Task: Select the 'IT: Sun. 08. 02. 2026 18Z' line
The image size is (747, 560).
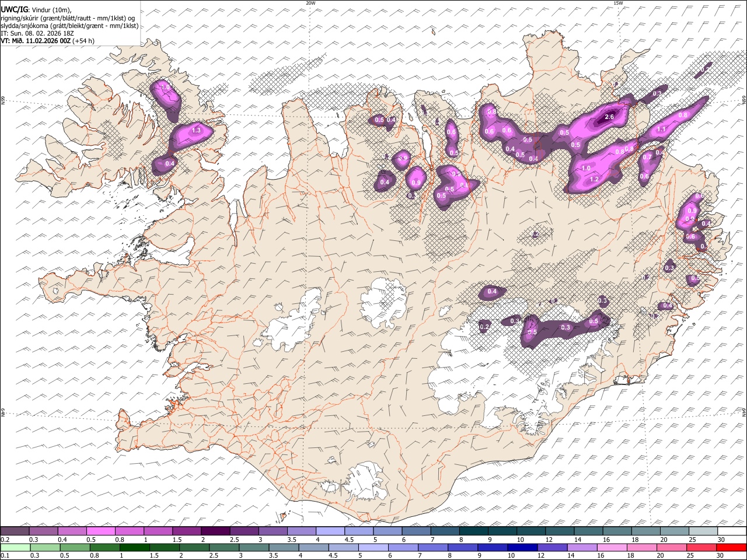Action: coord(37,33)
